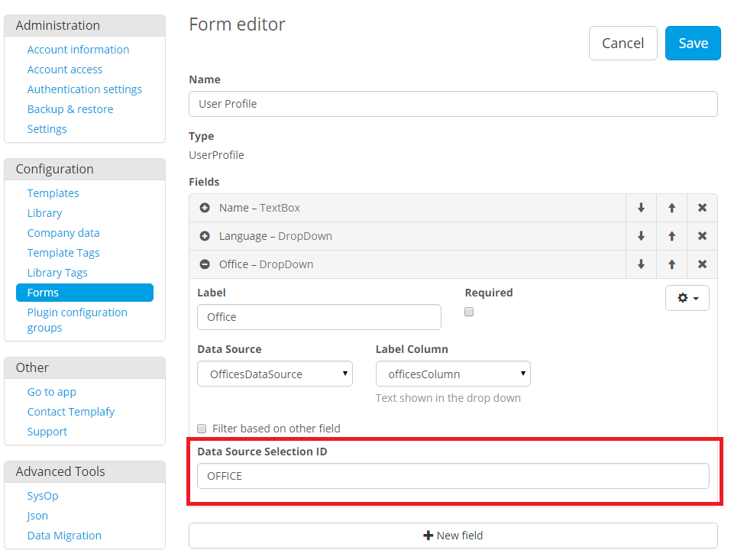
Task: Enable the Required checkbox for Office
Action: click(468, 312)
